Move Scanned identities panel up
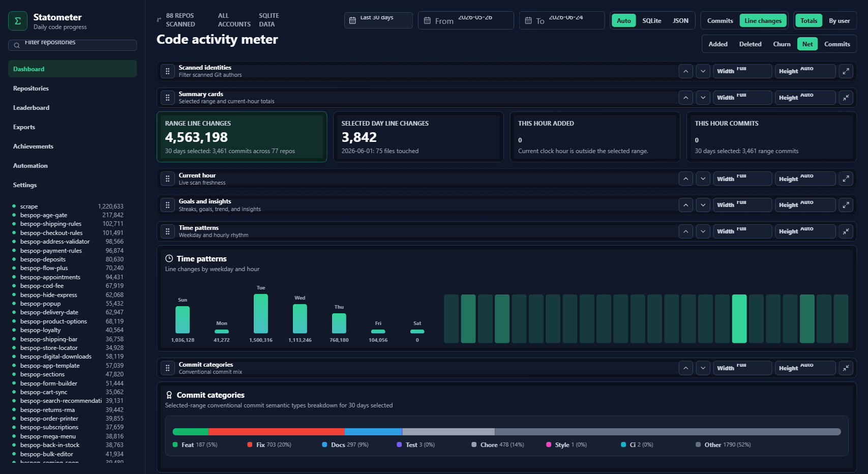The image size is (868, 474). (x=686, y=71)
